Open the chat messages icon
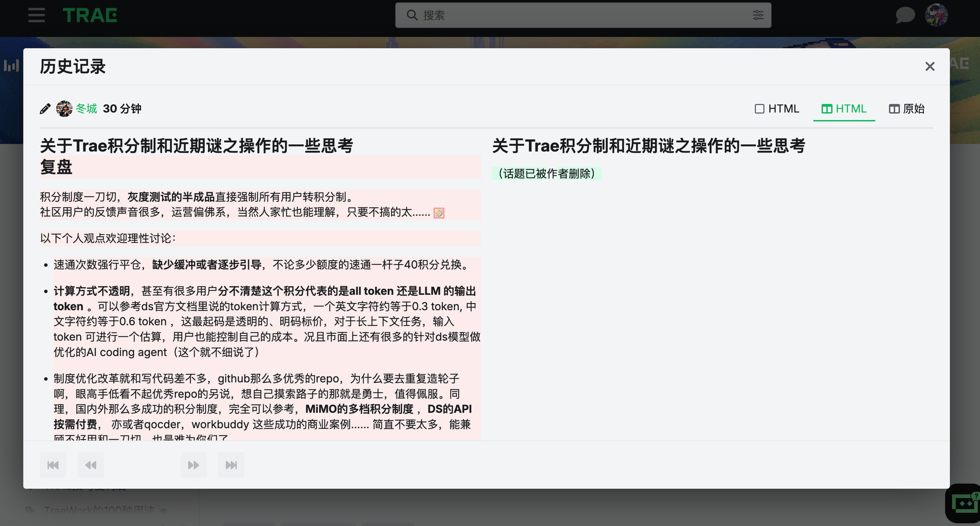Image resolution: width=980 pixels, height=526 pixels. [x=905, y=15]
